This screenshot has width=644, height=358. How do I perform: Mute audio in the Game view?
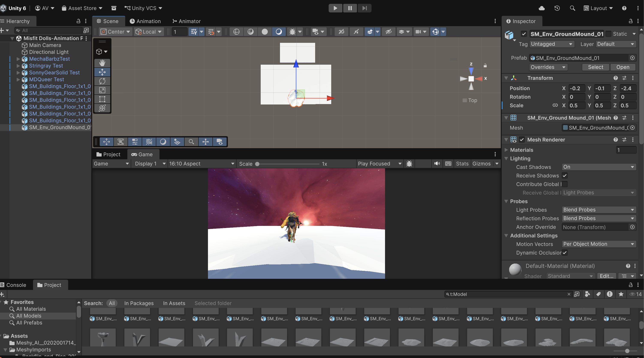[x=437, y=164]
